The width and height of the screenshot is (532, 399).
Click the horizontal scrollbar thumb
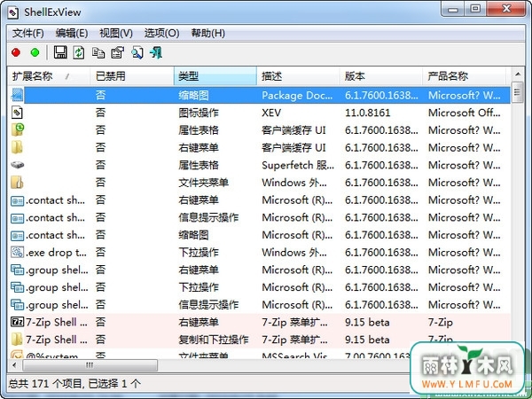pos(90,365)
